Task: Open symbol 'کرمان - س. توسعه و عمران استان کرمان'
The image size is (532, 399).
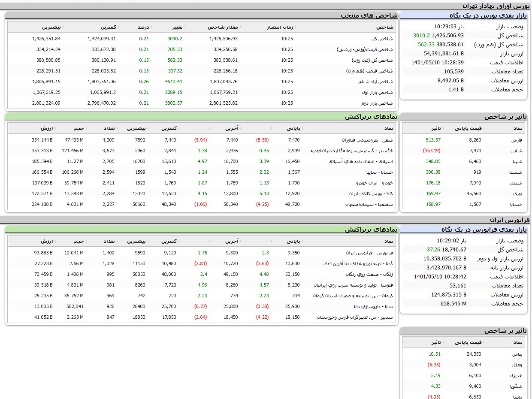Action: coord(353,296)
